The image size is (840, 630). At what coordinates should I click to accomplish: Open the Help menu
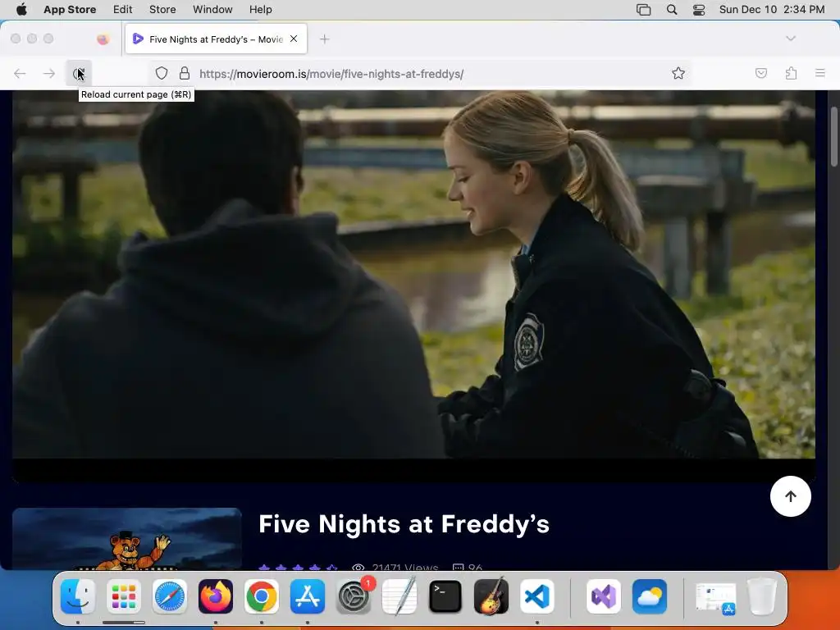260,9
